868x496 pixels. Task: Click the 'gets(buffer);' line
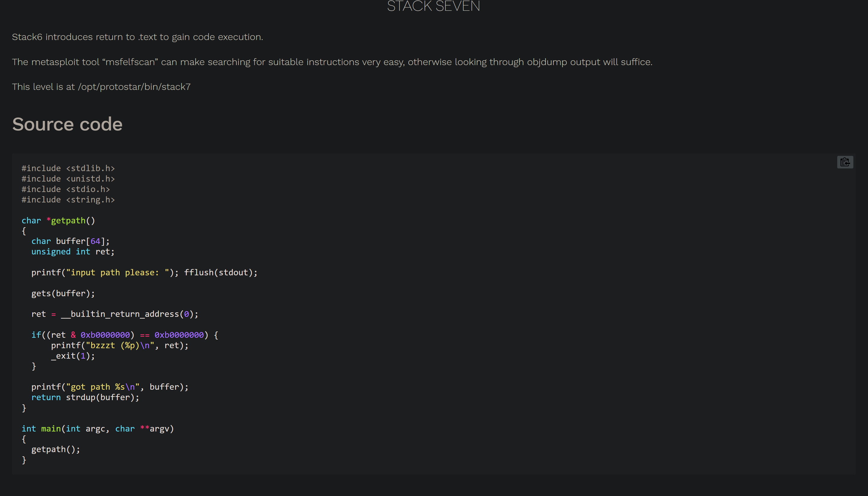coord(63,293)
